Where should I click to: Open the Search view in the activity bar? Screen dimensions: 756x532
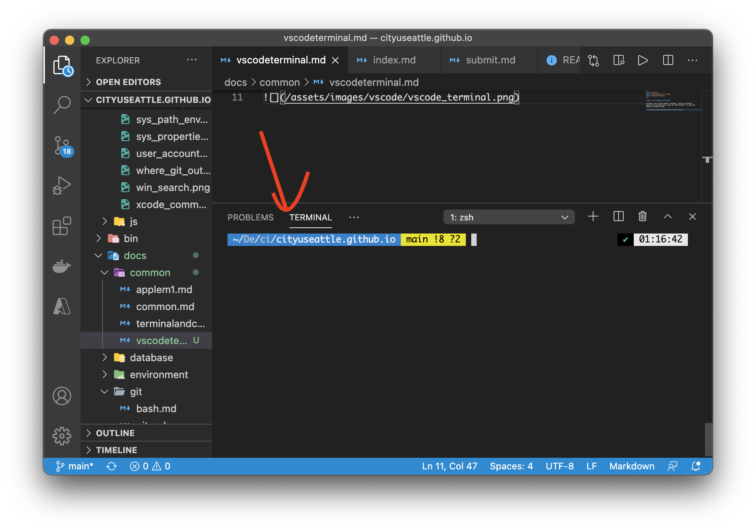[x=62, y=105]
